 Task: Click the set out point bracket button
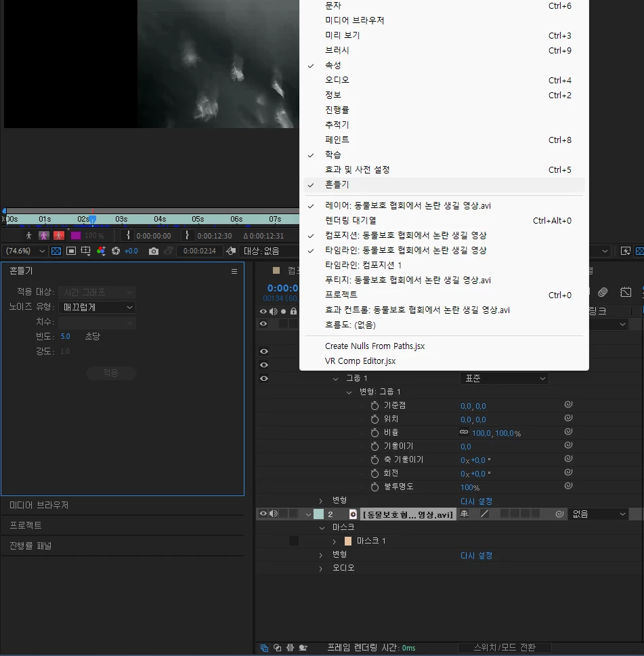pyautogui.click(x=187, y=236)
